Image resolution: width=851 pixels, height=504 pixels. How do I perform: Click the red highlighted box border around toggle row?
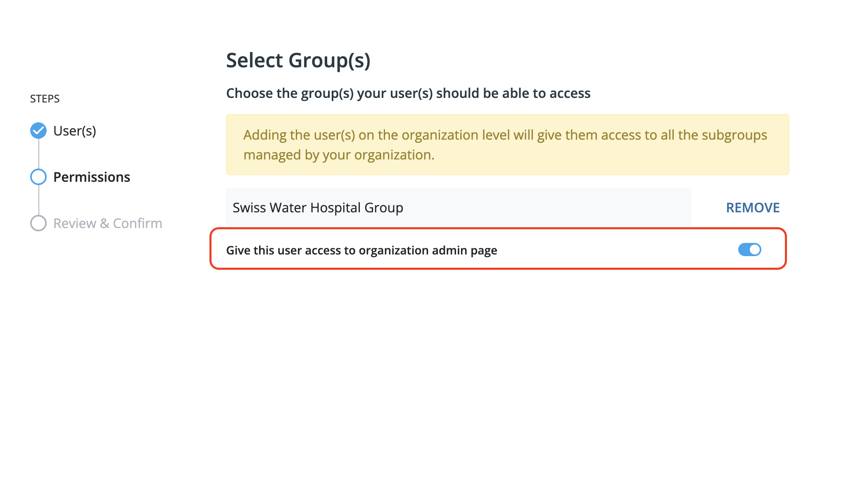[x=498, y=228]
